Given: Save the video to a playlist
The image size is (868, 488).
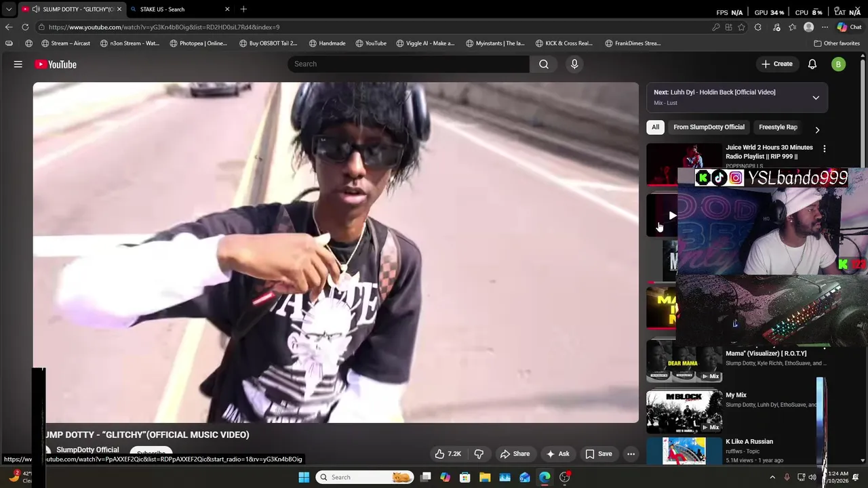Looking at the screenshot, I should coord(598,454).
